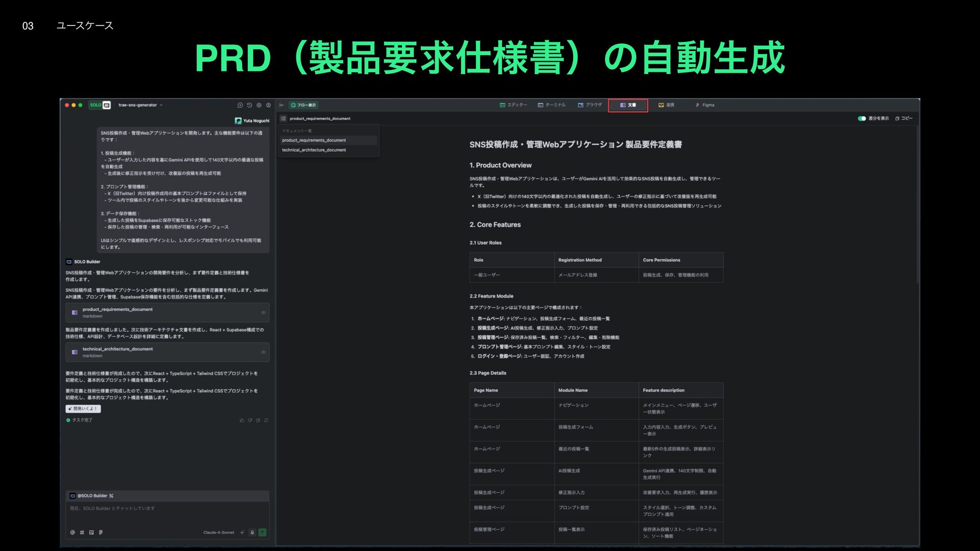The width and height of the screenshot is (980, 551).
Task: Toggle preview eye on technical_architecture_document card
Action: 263,352
